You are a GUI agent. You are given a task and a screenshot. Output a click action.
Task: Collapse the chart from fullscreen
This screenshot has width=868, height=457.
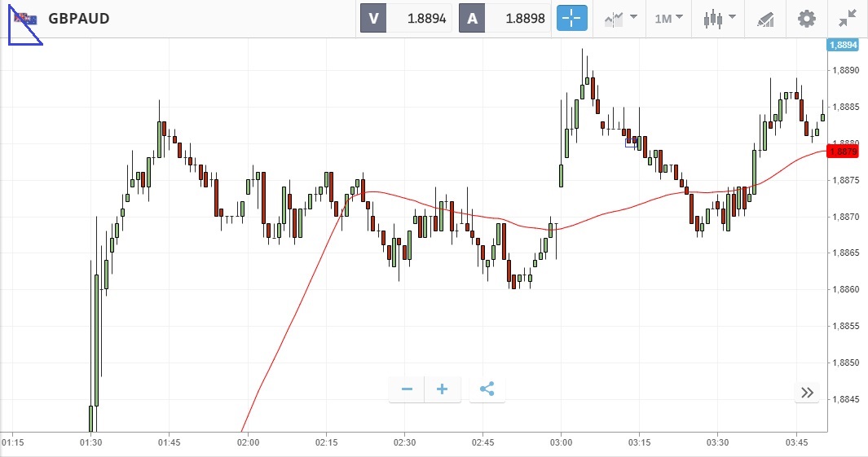848,19
